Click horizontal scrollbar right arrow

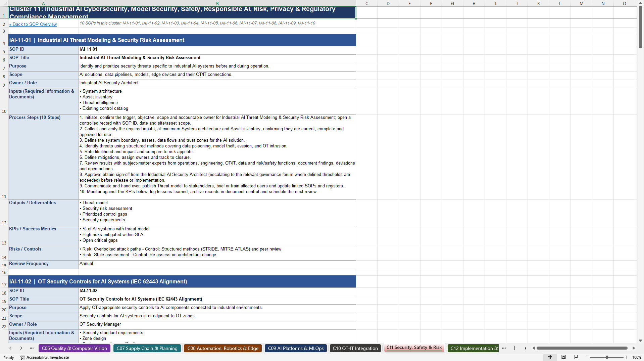[x=634, y=348]
